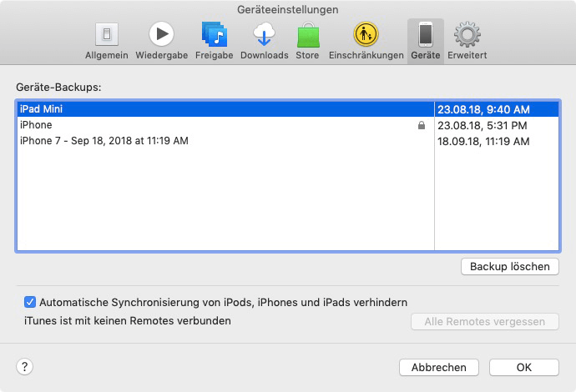Select the iPad Mini backup row

tap(288, 109)
